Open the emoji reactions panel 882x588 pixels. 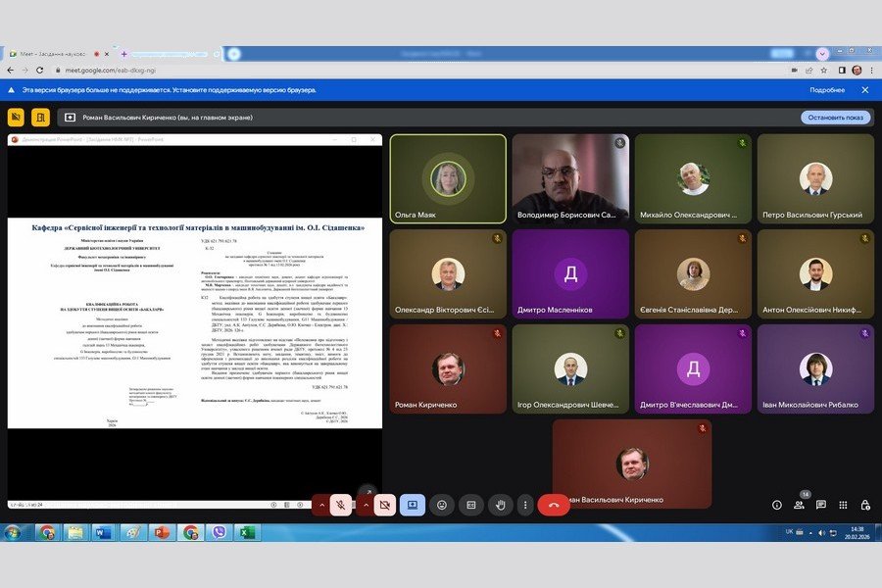click(x=442, y=505)
